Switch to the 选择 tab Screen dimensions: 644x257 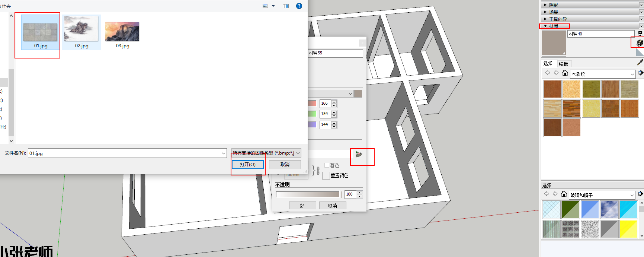[548, 63]
